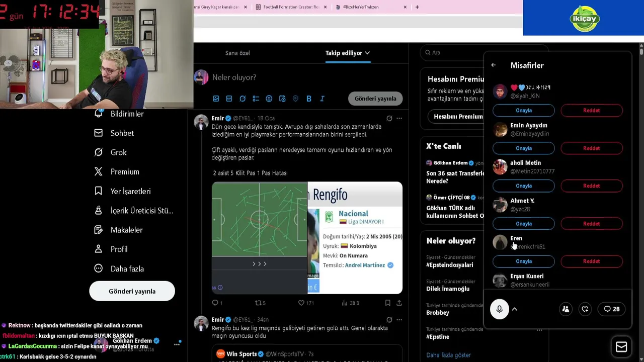
Task: Add a photo to the post
Action: pos(216,99)
